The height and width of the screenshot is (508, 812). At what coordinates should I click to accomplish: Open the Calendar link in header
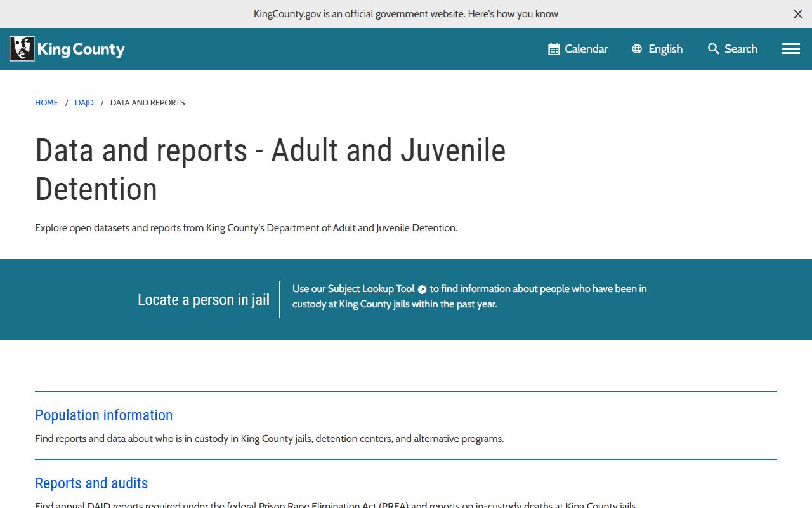pyautogui.click(x=578, y=49)
